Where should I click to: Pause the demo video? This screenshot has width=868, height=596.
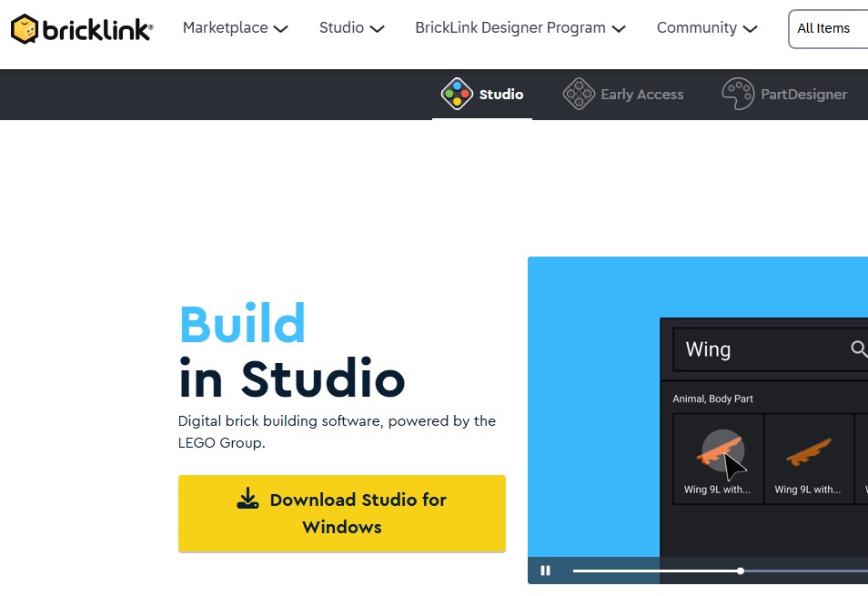point(545,571)
